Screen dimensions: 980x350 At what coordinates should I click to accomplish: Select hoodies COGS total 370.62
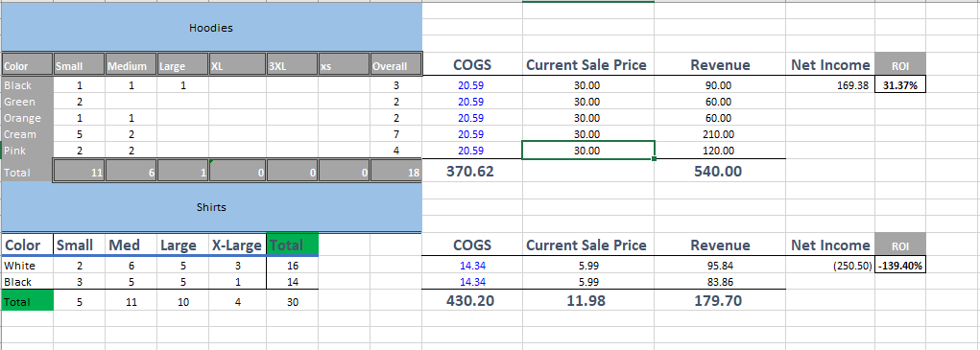coord(472,171)
